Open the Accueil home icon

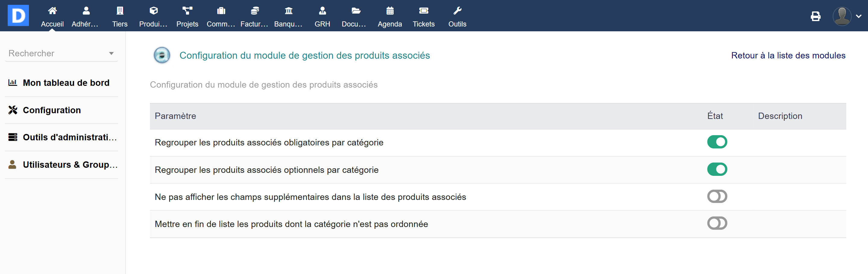click(x=52, y=11)
